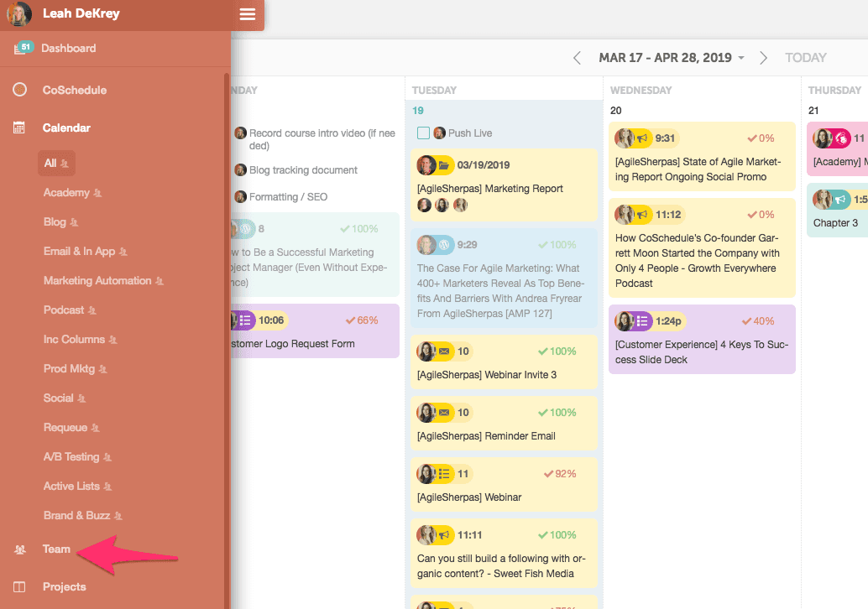
Task: Open Projects section in sidebar
Action: click(x=64, y=587)
